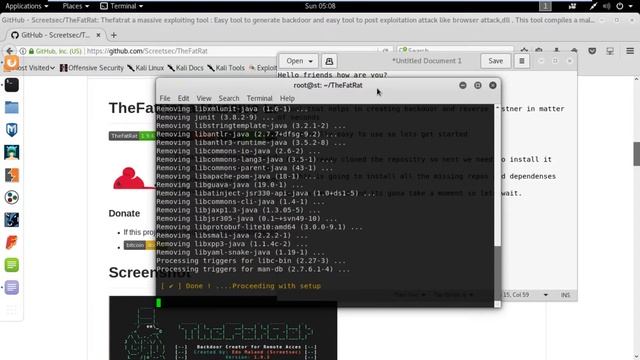This screenshot has width=640, height=360.
Task: Launch Metasploit from the dock
Action: point(11,130)
